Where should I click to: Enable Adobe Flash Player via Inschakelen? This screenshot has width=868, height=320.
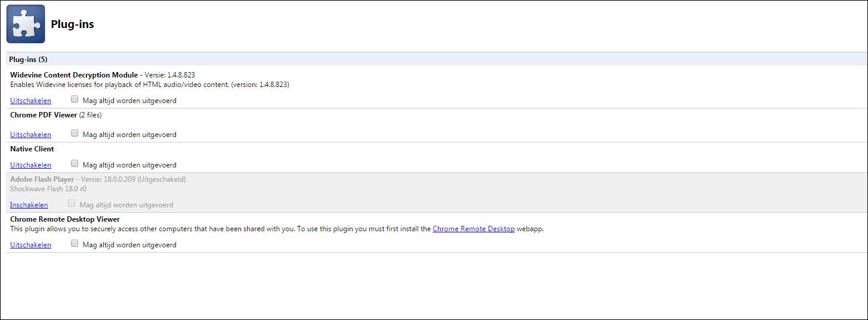(29, 205)
